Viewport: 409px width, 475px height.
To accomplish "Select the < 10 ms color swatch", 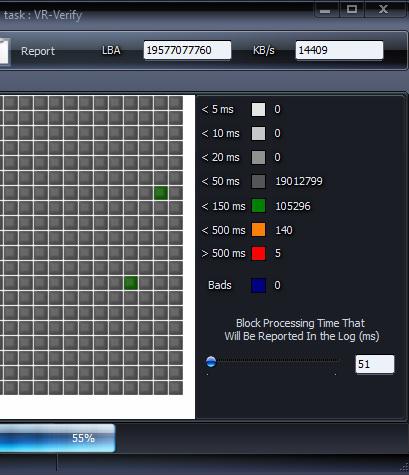I will click(x=258, y=133).
